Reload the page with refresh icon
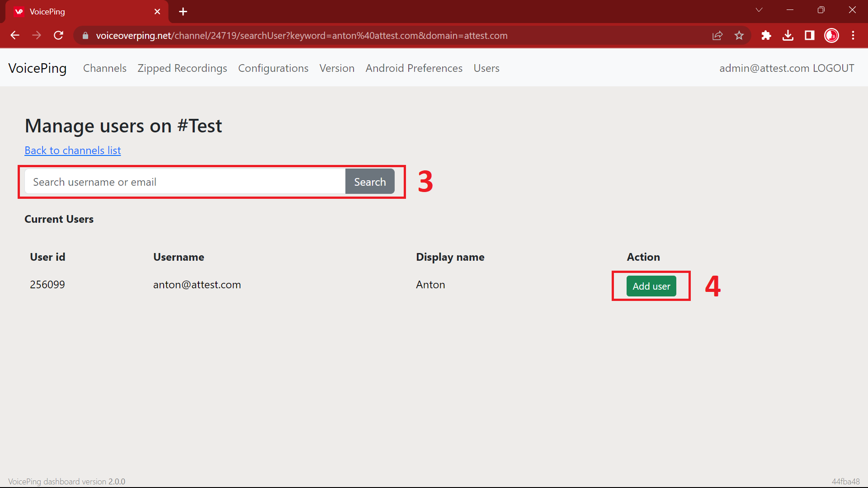Screen dimensions: 868x488 pyautogui.click(x=58, y=35)
